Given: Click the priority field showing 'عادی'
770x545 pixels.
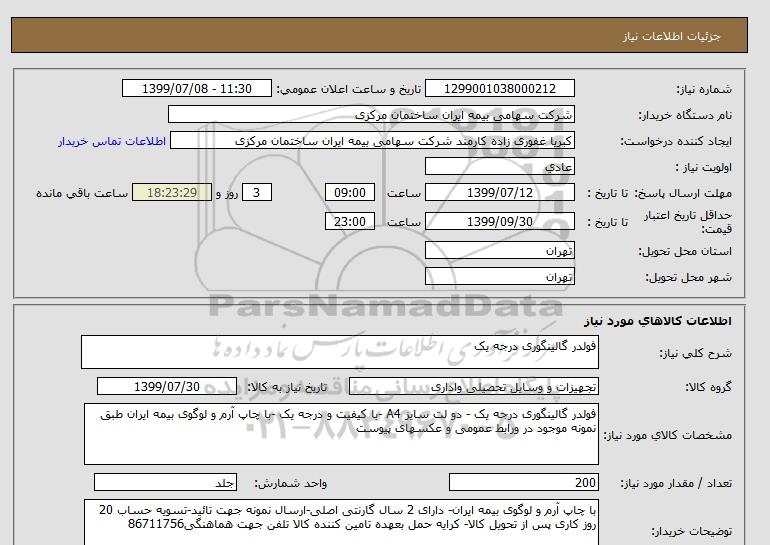Looking at the screenshot, I should [499, 166].
